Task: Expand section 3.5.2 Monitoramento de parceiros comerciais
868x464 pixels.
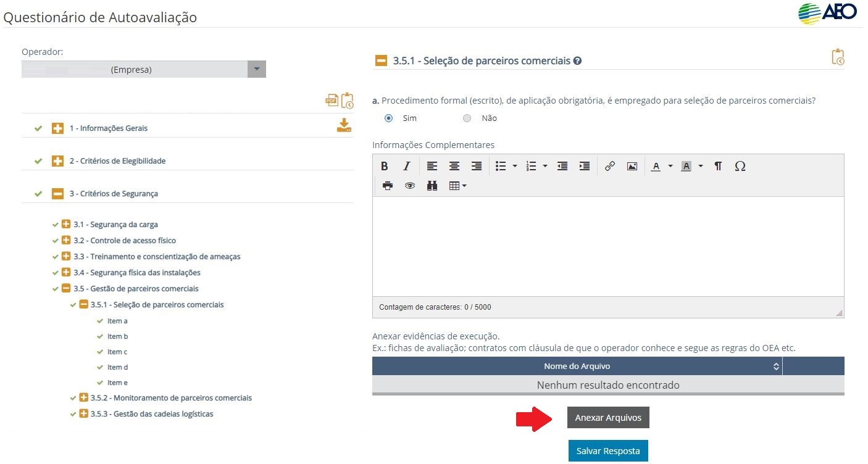Action: point(82,397)
